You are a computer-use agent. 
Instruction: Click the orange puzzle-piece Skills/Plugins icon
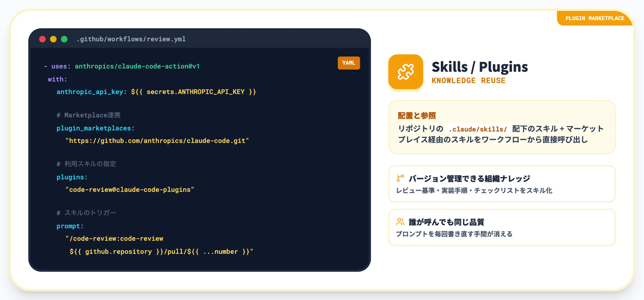[x=405, y=72]
